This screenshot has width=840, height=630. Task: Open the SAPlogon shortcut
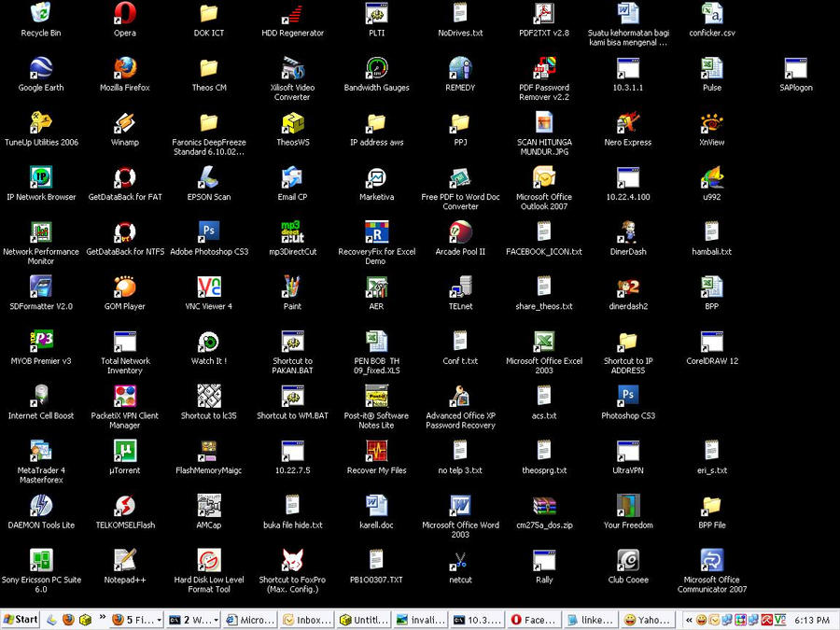pos(796,68)
